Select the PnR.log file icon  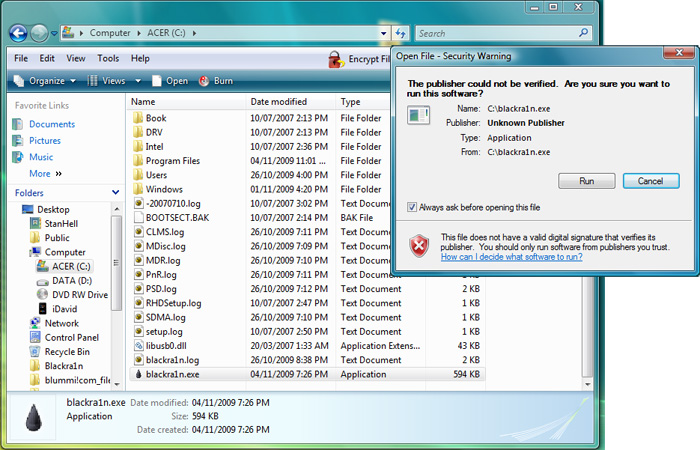point(138,275)
